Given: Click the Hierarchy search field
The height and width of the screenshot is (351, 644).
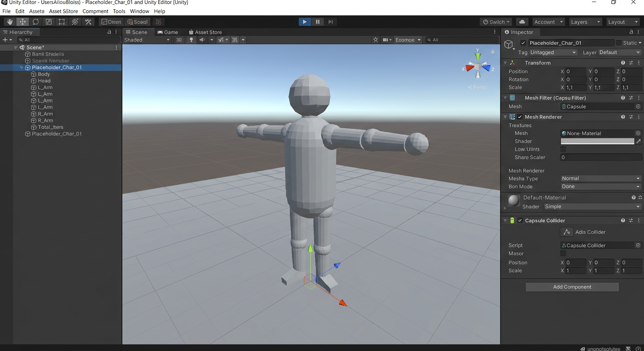Looking at the screenshot, I should 68,40.
